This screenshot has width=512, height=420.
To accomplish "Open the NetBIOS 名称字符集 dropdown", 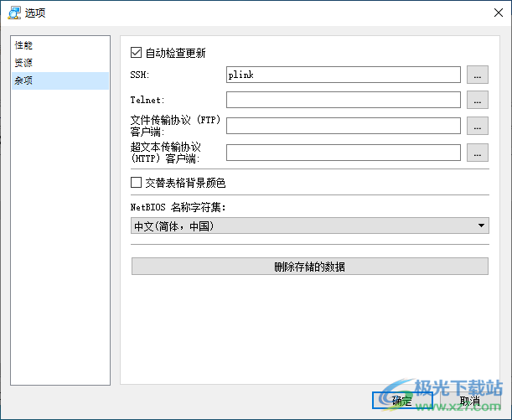I will click(309, 226).
